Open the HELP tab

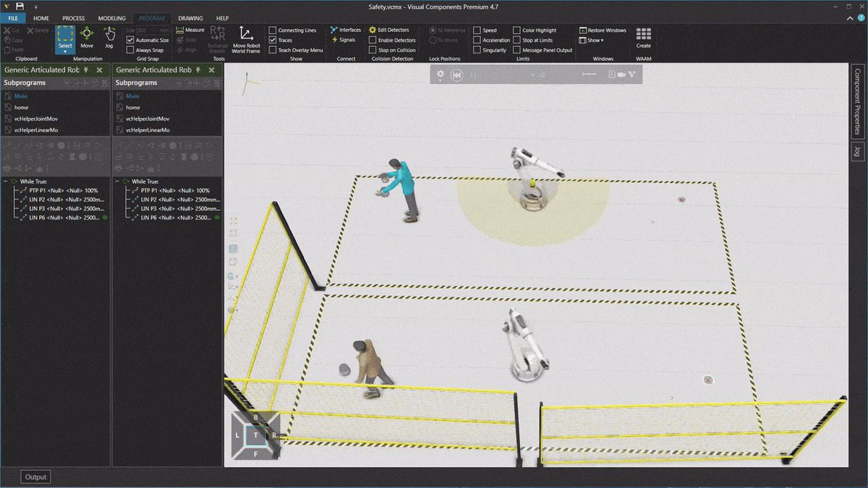(223, 17)
